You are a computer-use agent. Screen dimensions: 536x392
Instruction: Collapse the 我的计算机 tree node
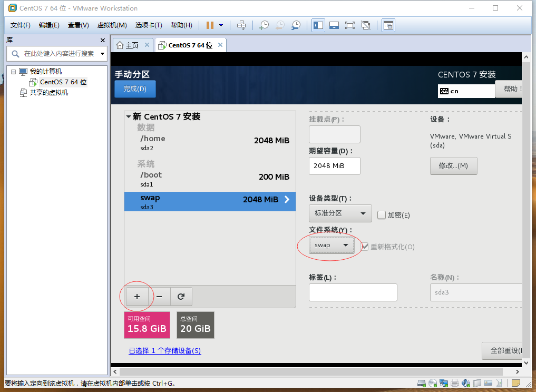click(x=13, y=72)
